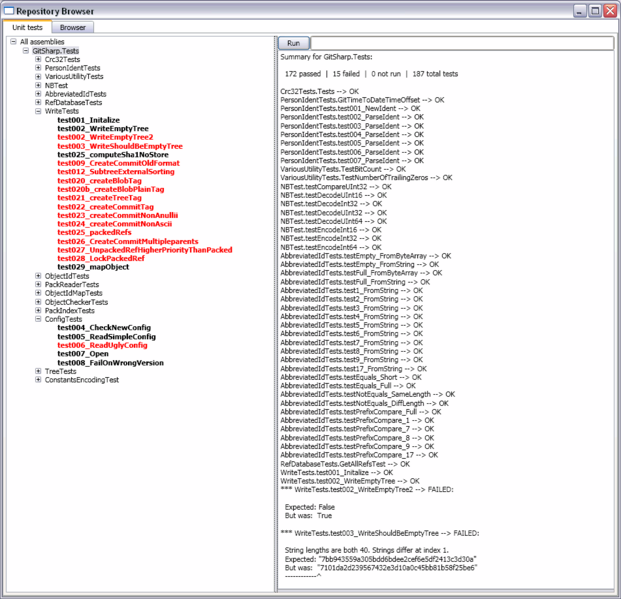Select test020b_createBlobPlainTag item
This screenshot has height=599, width=621.
coord(110,189)
